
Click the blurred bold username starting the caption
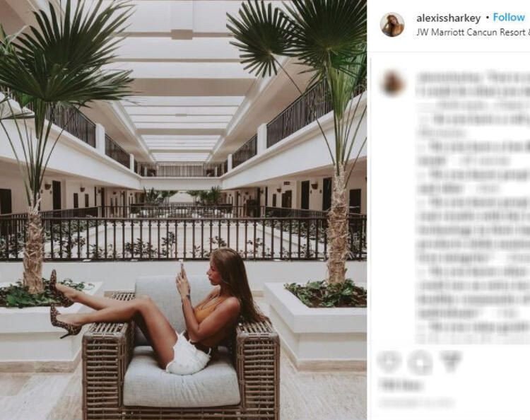pos(449,78)
